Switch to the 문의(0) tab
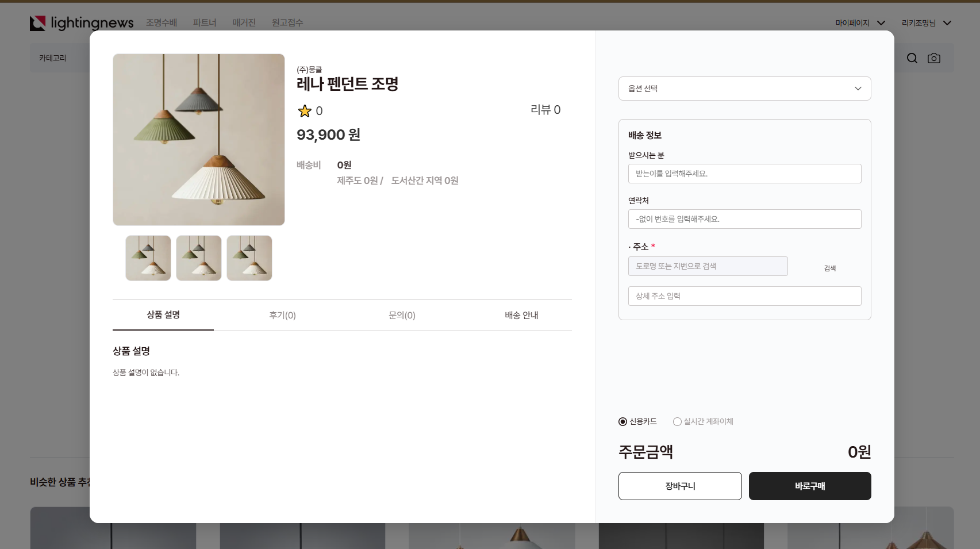980x549 pixels. point(402,315)
